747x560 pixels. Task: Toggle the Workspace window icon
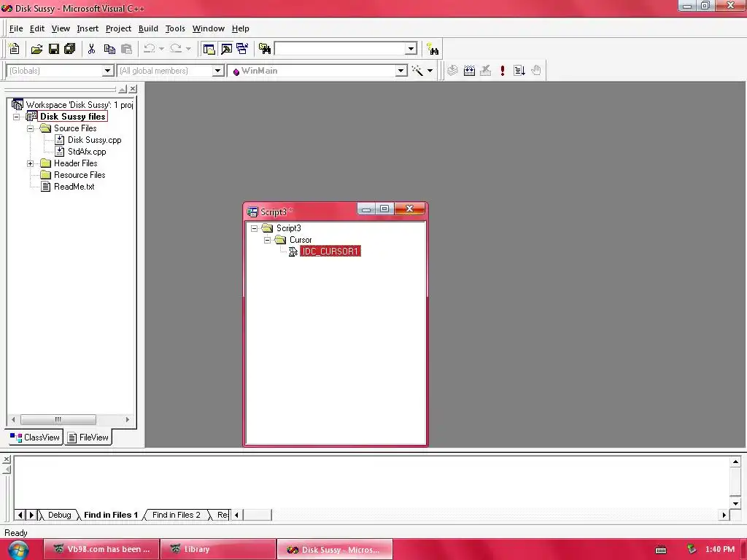click(209, 49)
